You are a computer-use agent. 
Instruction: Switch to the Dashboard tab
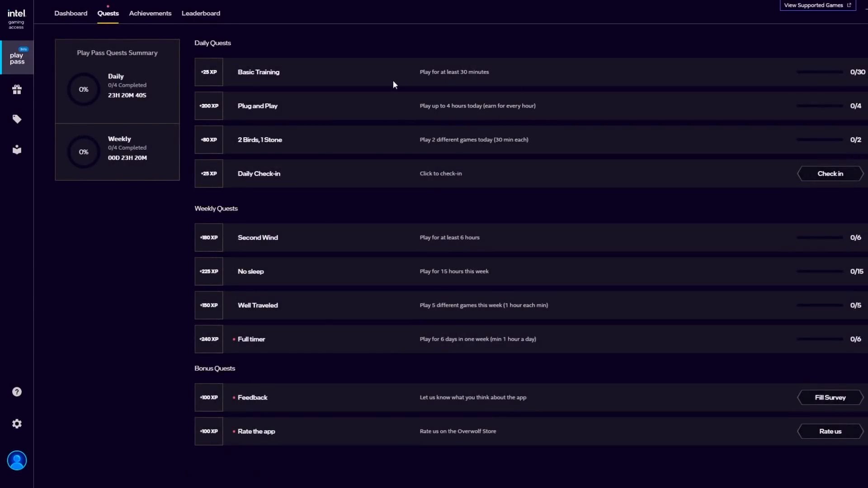(71, 13)
